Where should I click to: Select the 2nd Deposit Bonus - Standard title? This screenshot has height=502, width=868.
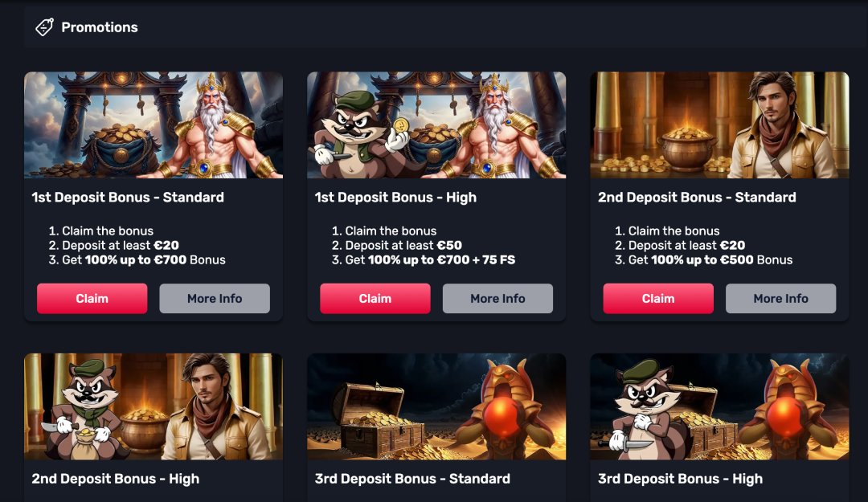697,198
